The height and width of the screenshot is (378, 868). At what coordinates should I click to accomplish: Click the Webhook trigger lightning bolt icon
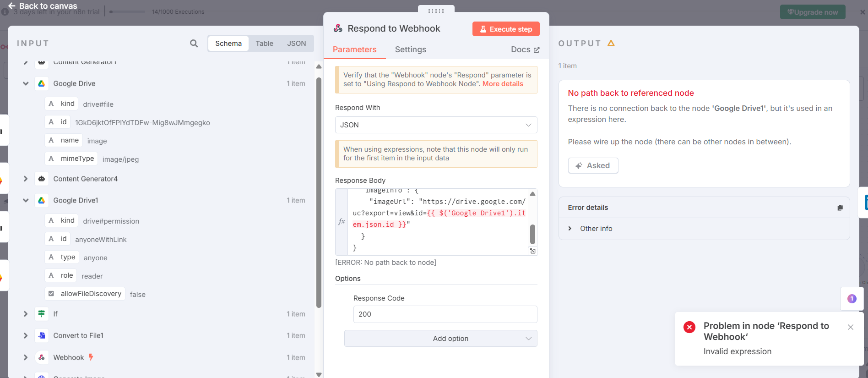(x=91, y=357)
